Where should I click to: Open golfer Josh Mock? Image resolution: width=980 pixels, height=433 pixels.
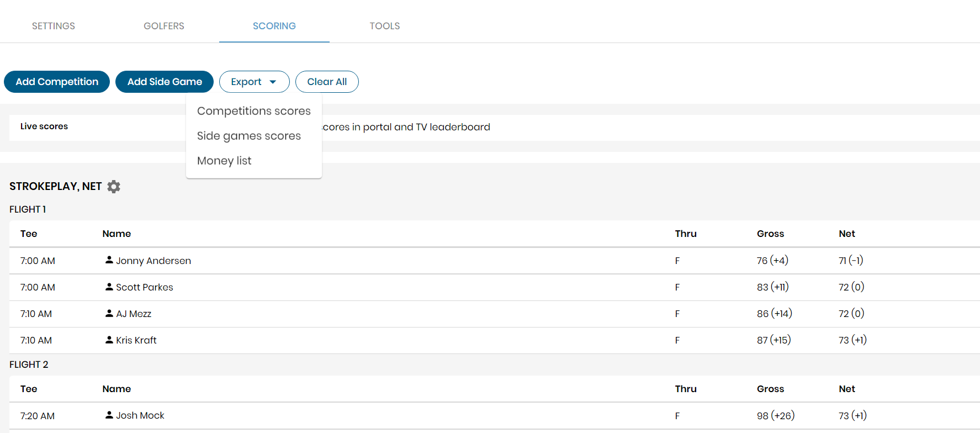point(140,415)
